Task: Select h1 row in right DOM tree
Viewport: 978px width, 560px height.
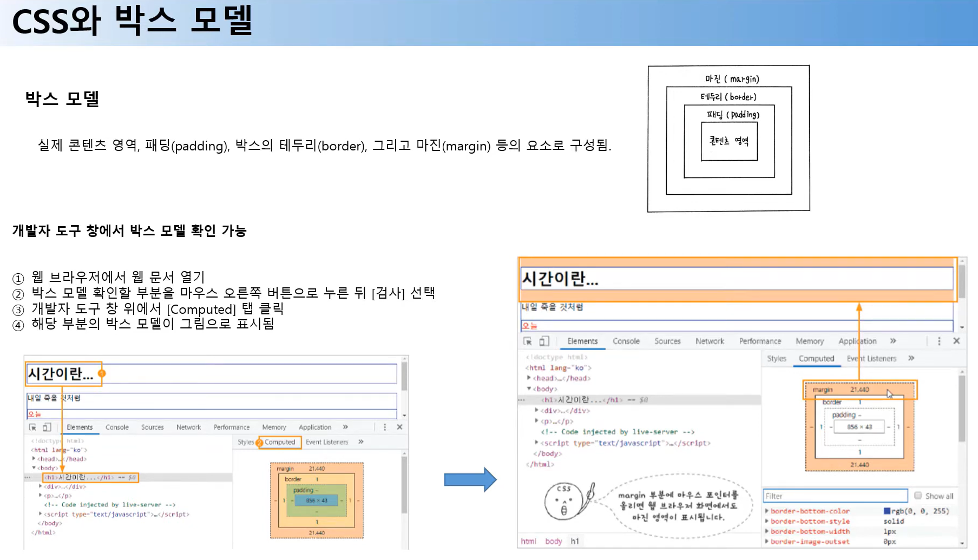Action: click(639, 400)
